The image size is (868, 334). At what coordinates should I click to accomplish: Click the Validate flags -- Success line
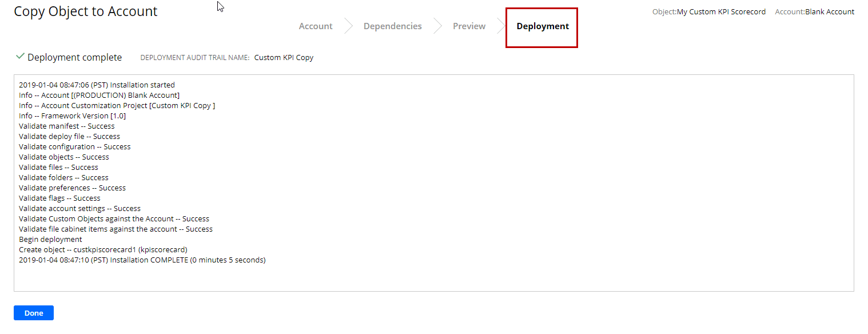pos(59,198)
